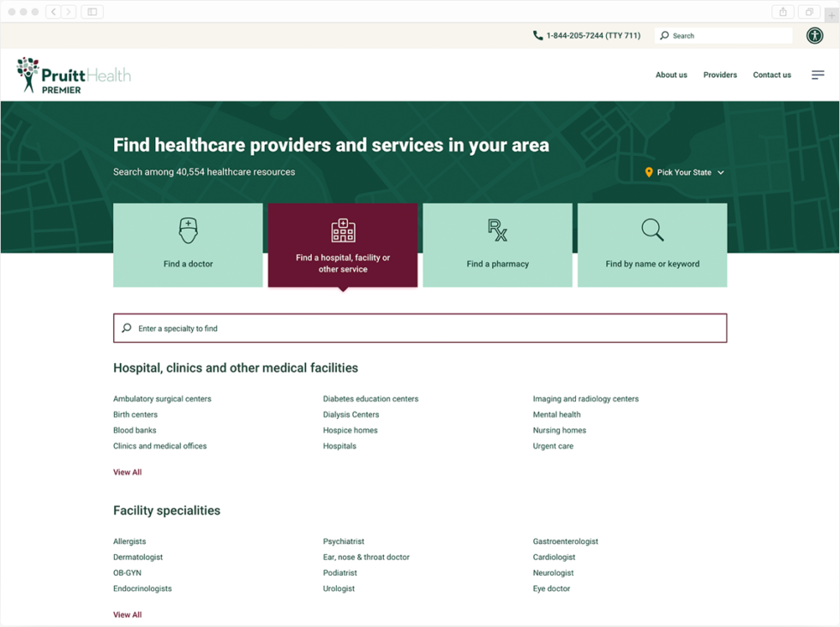Viewport: 840px width, 627px height.
Task: Open the accessibility options icon
Action: [815, 35]
